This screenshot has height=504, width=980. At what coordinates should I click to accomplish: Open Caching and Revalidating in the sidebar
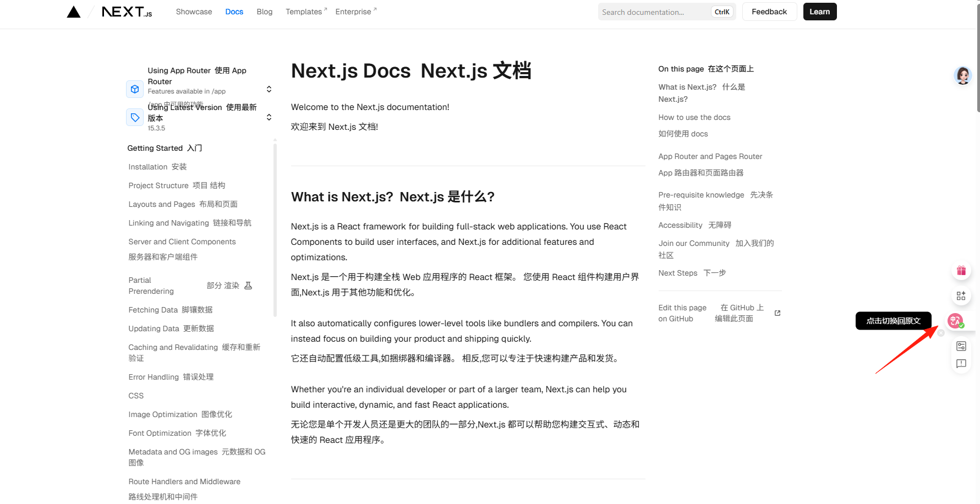pyautogui.click(x=194, y=353)
